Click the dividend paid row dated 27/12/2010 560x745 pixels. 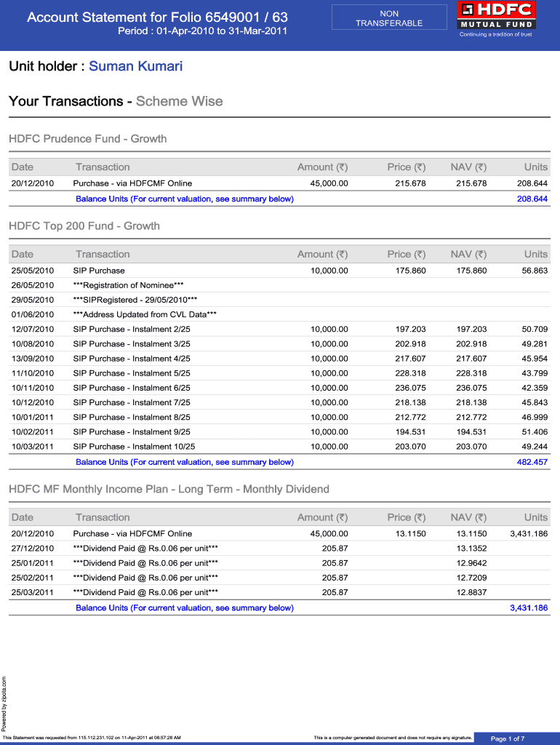coord(145,549)
